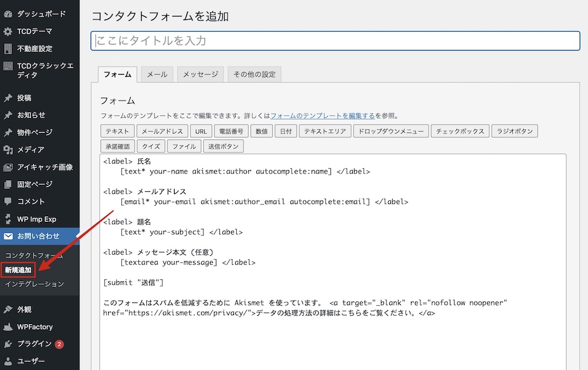This screenshot has width=588, height=370.
Task: Insert a ラジオボタン tag
Action: [x=514, y=131]
